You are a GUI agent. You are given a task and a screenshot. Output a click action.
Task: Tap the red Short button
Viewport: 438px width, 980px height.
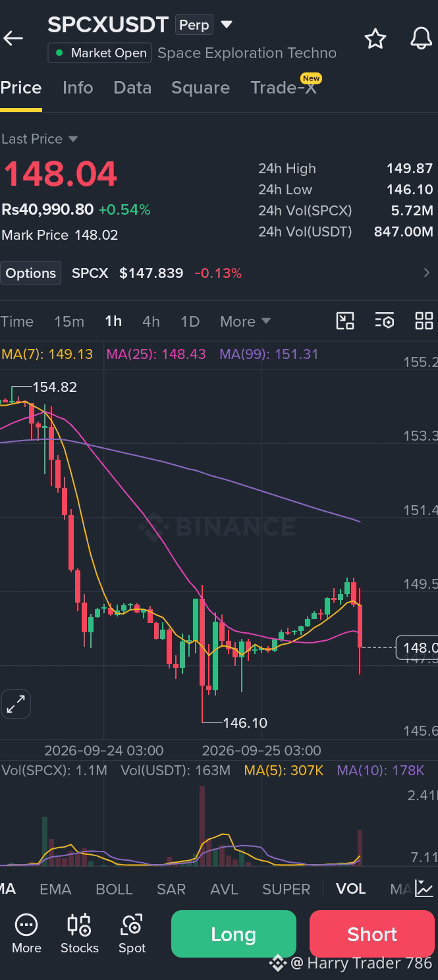[x=372, y=934]
